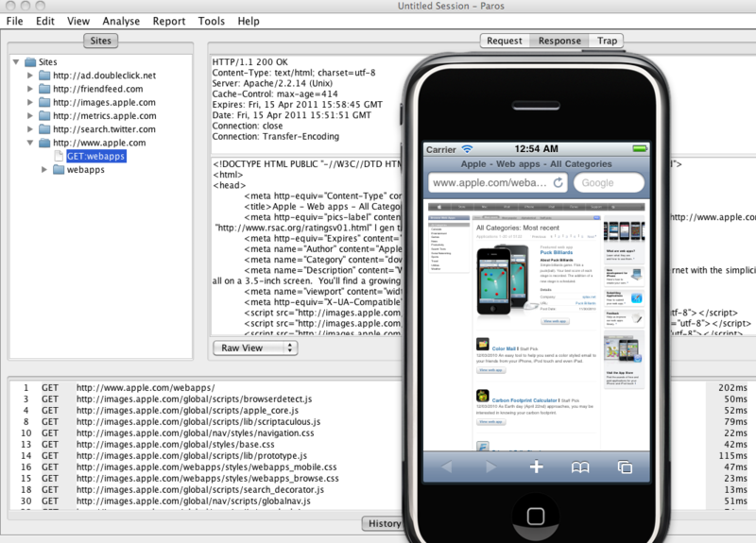This screenshot has width=756, height=543.
Task: Open the Puck Billiards link
Action: pyautogui.click(x=557, y=252)
